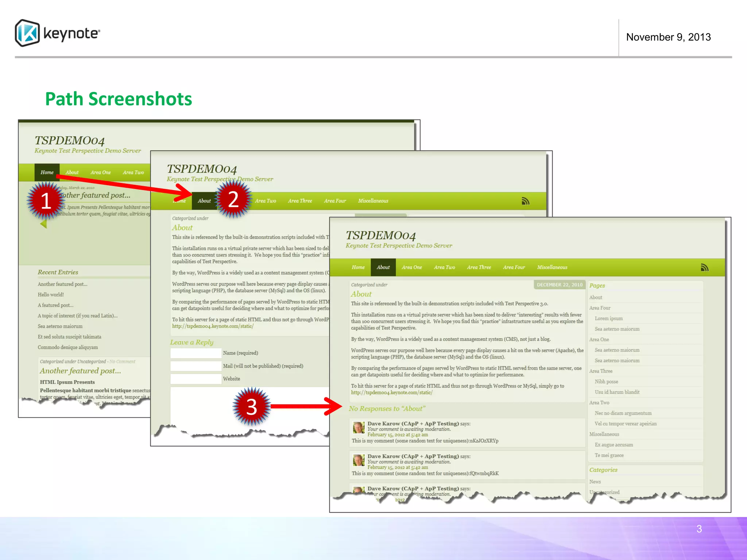
Task: Open Miscellaneous tab in front screenshot
Action: click(552, 267)
